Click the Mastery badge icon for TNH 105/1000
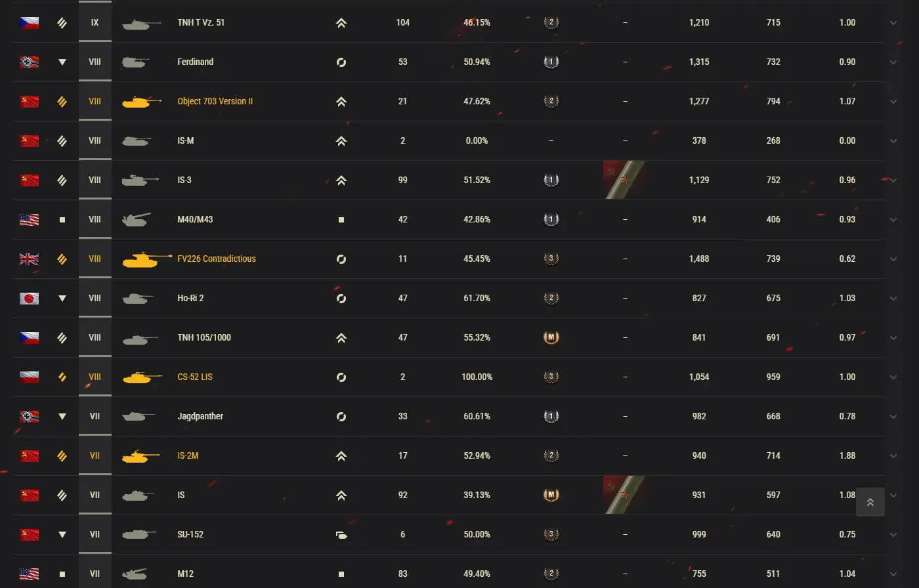 coord(551,337)
